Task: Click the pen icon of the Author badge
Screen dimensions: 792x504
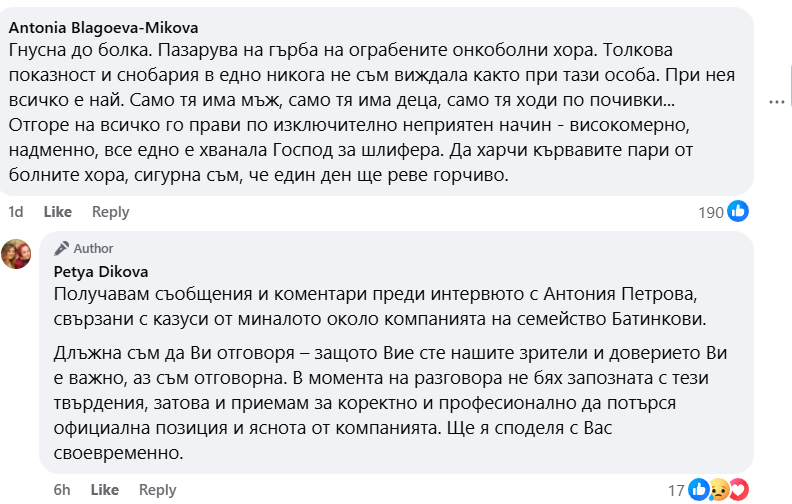Action: point(61,248)
